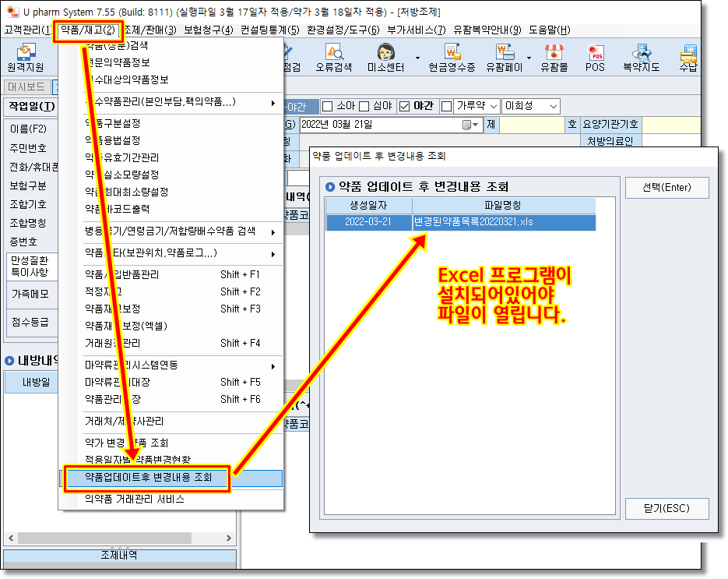This screenshot has width=728, height=579.
Task: Open the POS toolbar icon
Action: [596, 58]
